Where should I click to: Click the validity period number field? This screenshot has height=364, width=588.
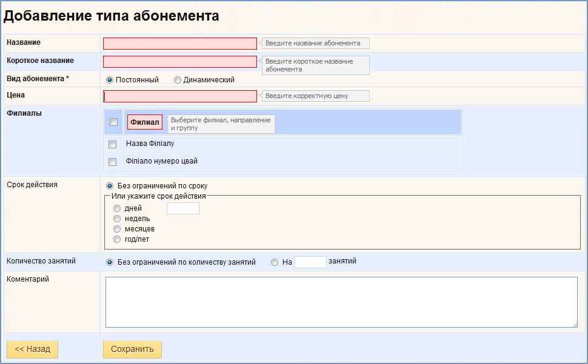tap(183, 208)
